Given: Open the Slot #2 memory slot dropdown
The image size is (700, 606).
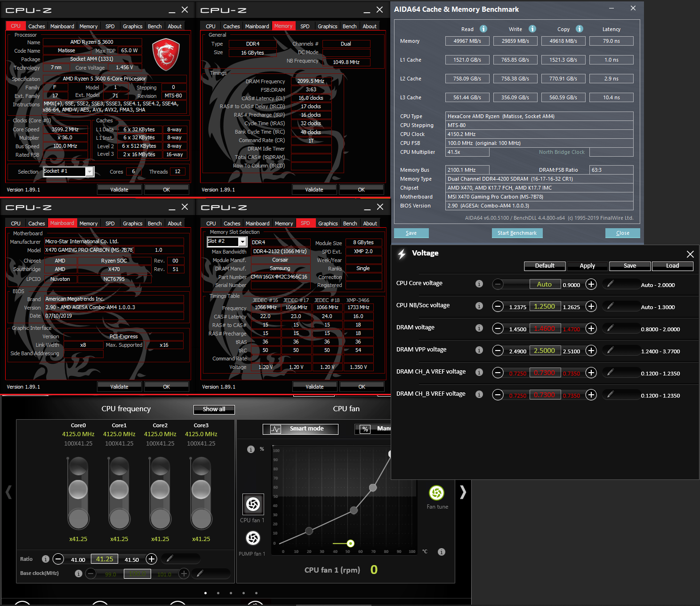Looking at the screenshot, I should [242, 242].
